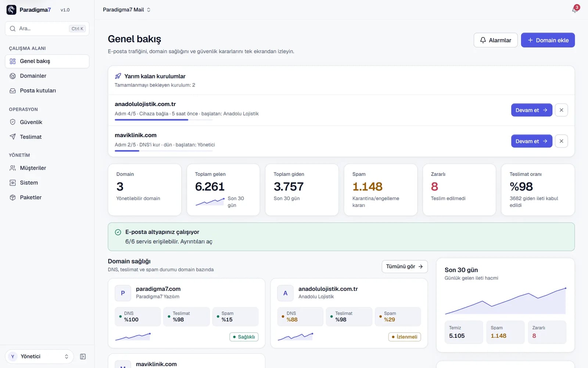Click the Domain ekle button

[548, 40]
